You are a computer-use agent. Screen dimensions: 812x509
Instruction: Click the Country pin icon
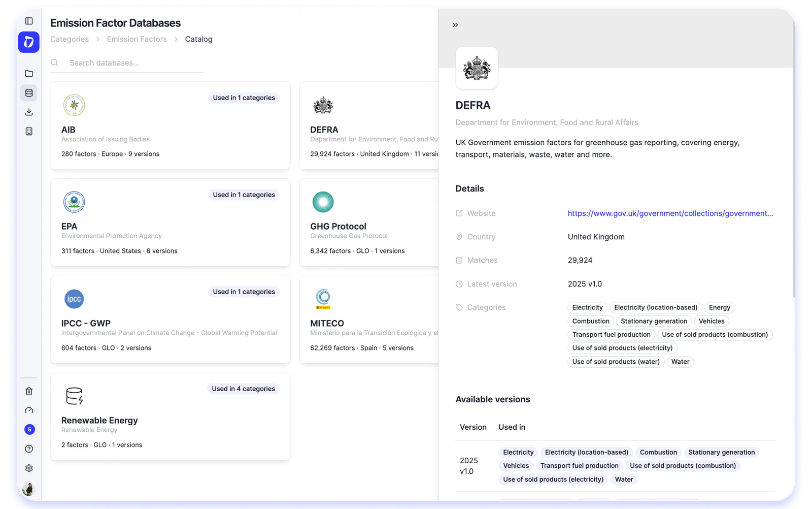(459, 237)
